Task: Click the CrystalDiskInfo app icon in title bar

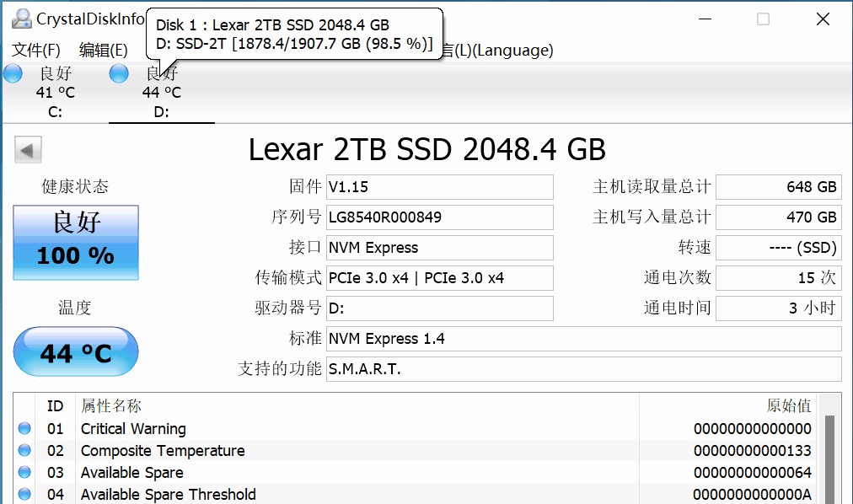Action: tap(22, 19)
